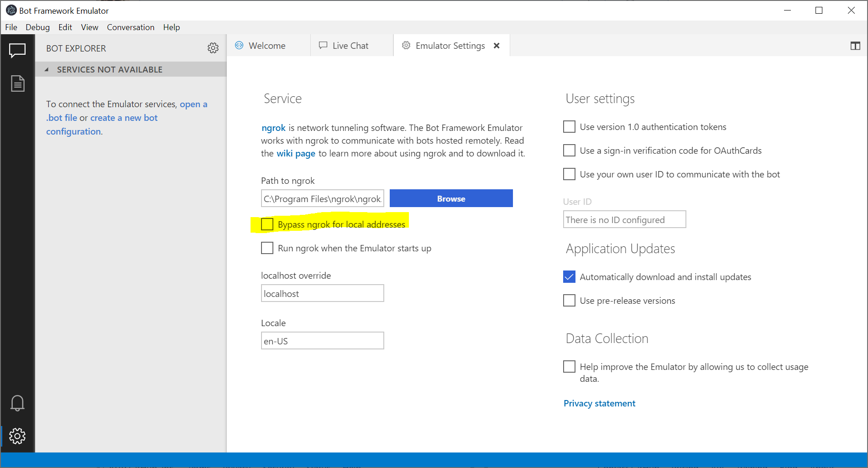Check Use version 1.0 authentication tokens
Viewport: 868px width, 468px height.
[x=569, y=127]
